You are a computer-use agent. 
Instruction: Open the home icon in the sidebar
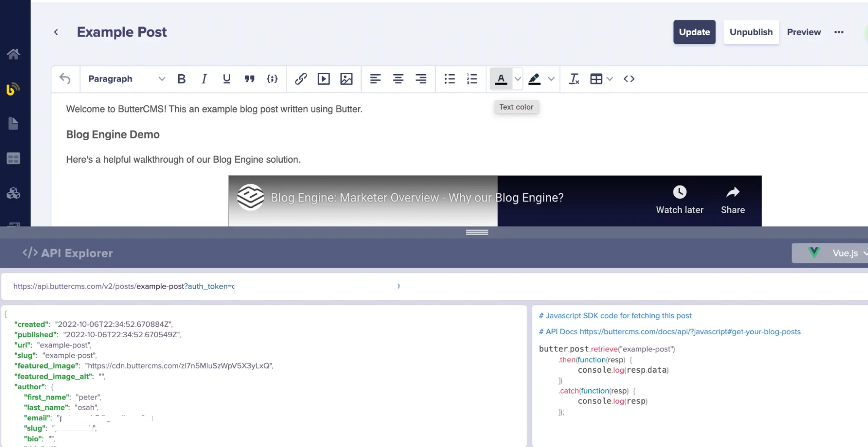pos(13,54)
